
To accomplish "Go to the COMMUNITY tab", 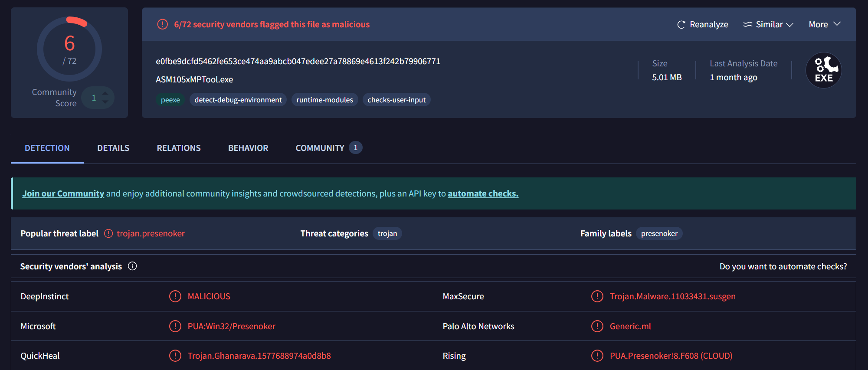I will click(320, 148).
